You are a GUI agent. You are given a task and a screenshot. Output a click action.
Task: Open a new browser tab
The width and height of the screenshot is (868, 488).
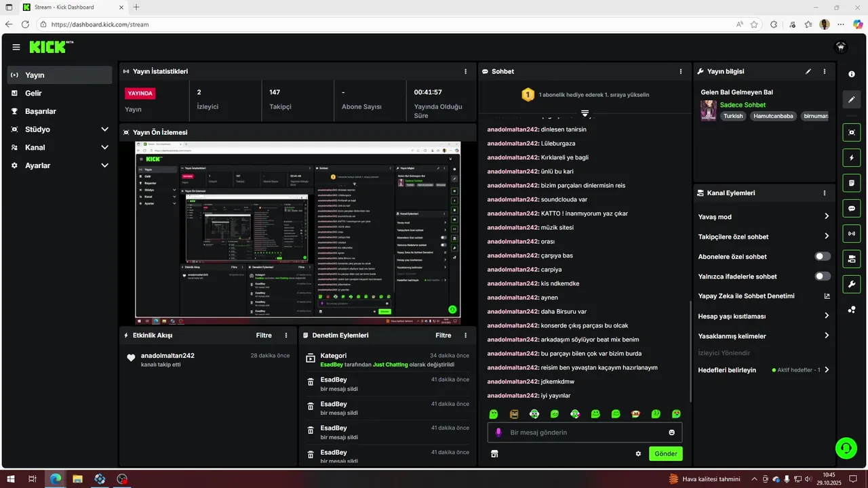coord(136,7)
